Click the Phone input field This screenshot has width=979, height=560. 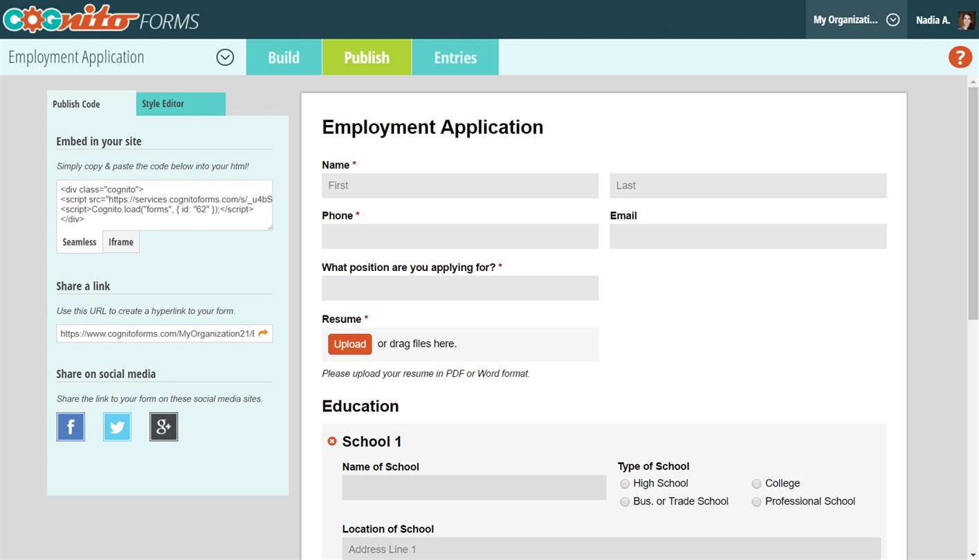tap(460, 236)
